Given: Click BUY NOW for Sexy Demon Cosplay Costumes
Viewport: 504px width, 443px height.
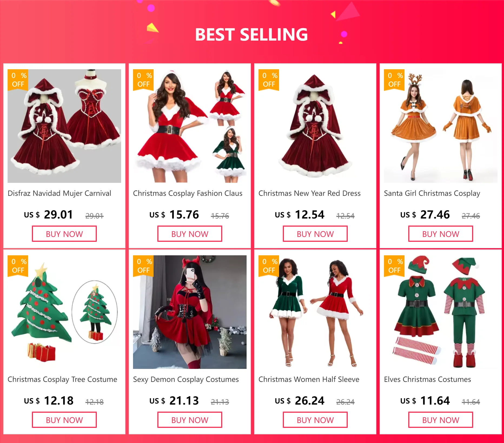Looking at the screenshot, I should click(190, 420).
